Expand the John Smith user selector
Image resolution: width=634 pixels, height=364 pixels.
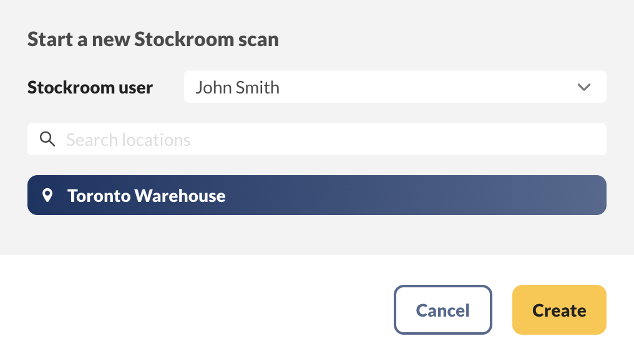(x=395, y=87)
